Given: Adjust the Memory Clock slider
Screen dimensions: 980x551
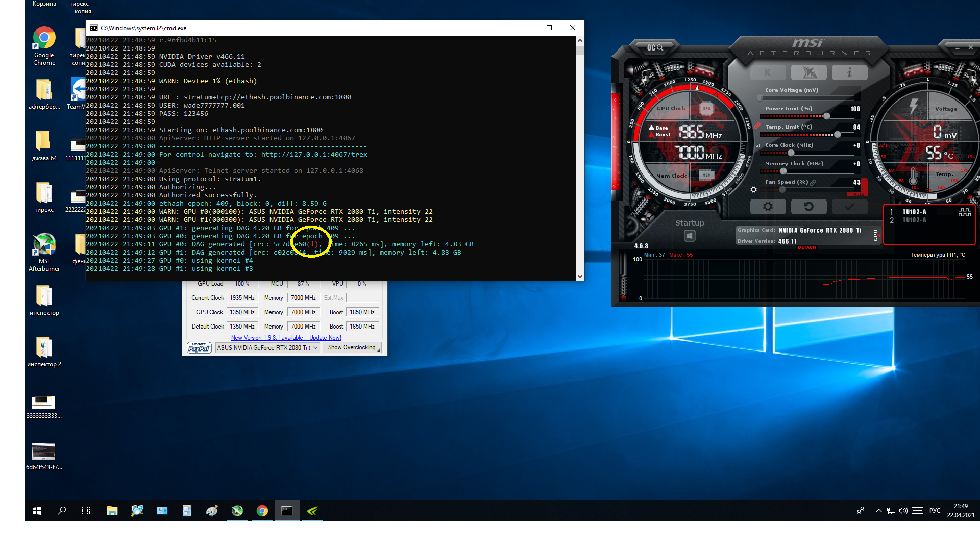Looking at the screenshot, I should [783, 171].
